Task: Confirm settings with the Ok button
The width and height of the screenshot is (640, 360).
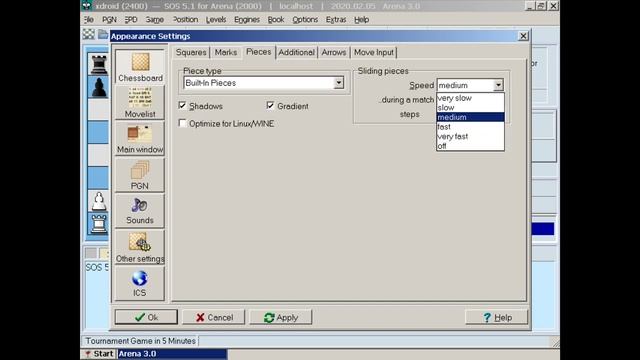Action: (146, 317)
